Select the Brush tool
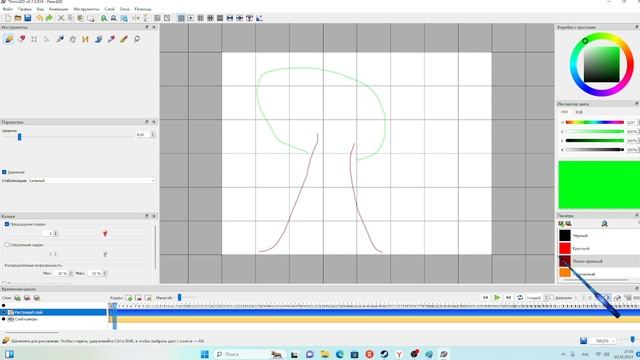This screenshot has width=640, height=360. point(124,39)
